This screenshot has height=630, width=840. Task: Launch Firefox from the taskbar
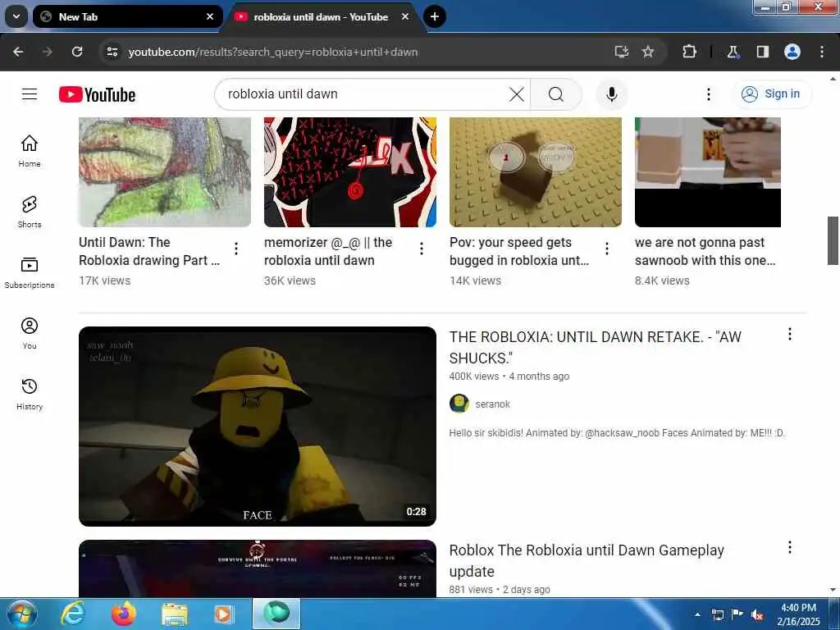click(124, 614)
